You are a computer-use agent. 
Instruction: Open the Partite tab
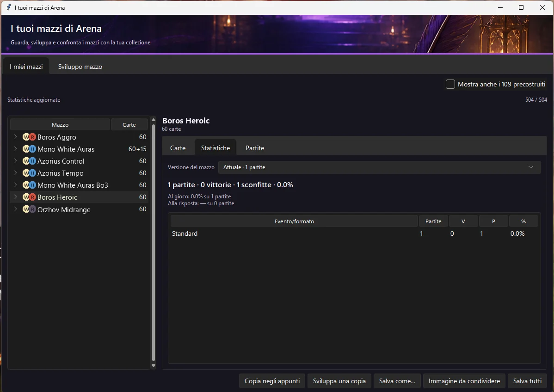pyautogui.click(x=255, y=148)
